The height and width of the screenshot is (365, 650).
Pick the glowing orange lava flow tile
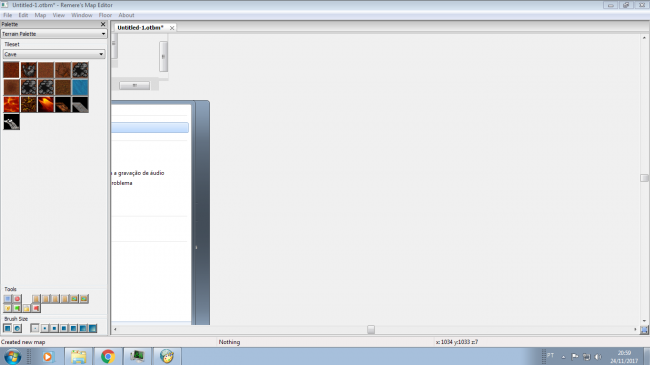(46, 105)
